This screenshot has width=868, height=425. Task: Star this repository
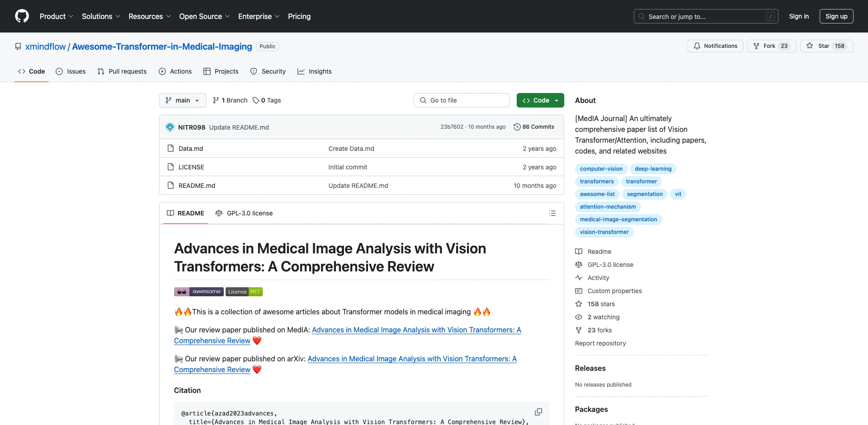pos(826,46)
